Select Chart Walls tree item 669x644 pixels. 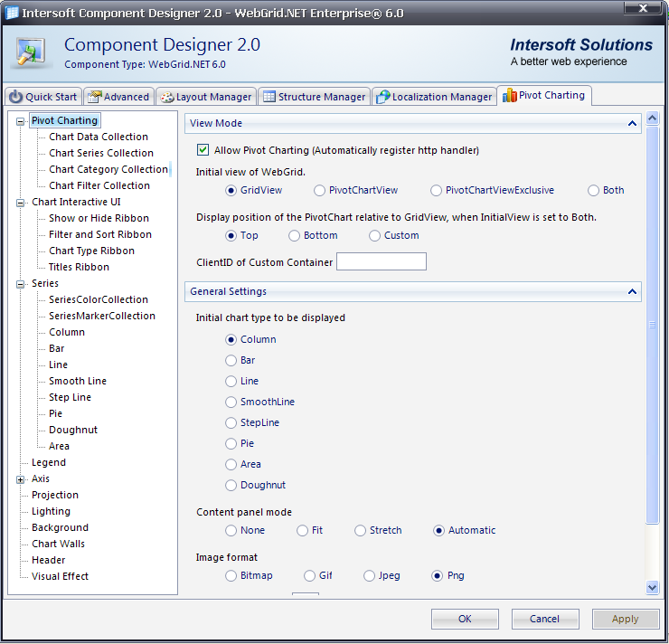click(x=59, y=544)
